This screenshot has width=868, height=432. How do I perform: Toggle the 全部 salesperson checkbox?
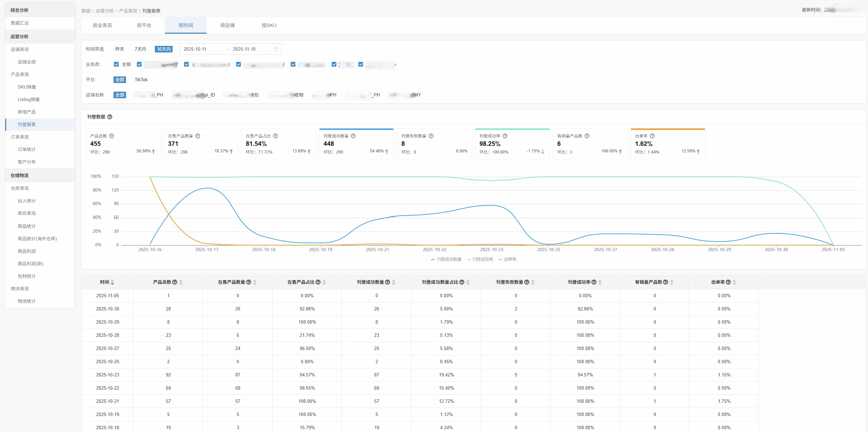tap(116, 64)
